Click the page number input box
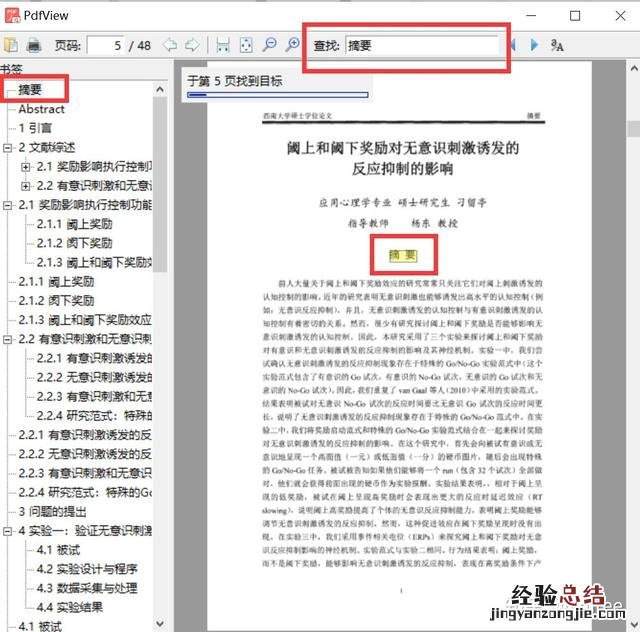The image size is (640, 632). 106,45
